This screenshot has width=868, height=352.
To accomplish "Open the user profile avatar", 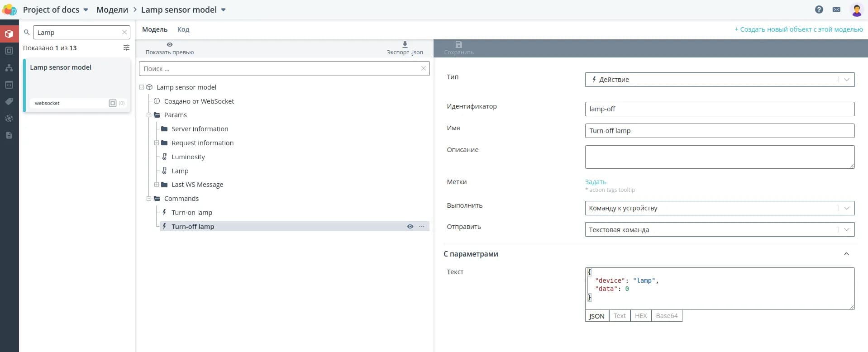I will pos(856,10).
